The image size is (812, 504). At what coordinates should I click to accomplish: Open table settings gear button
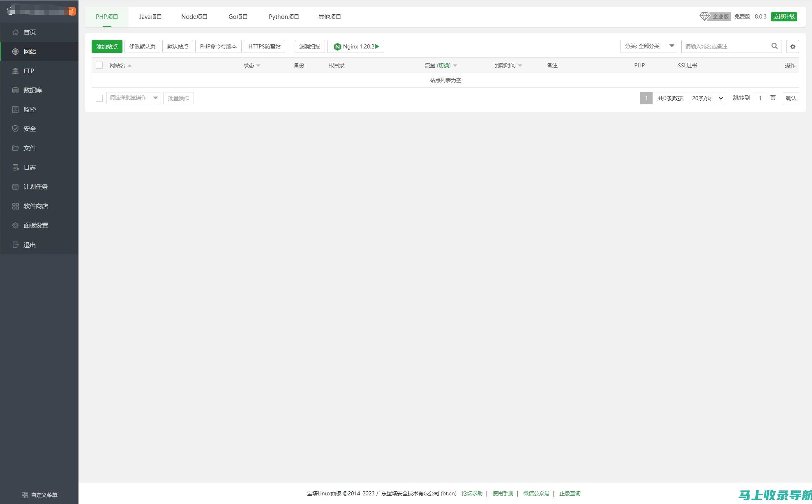click(x=793, y=46)
